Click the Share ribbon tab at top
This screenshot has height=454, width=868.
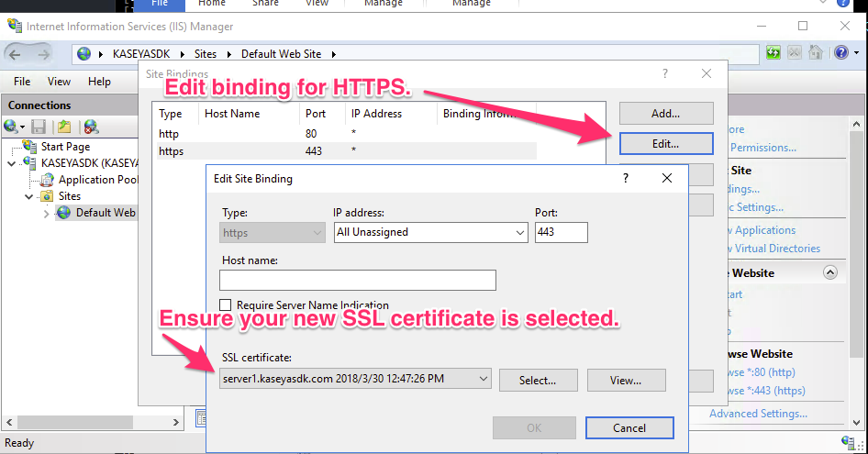266,4
